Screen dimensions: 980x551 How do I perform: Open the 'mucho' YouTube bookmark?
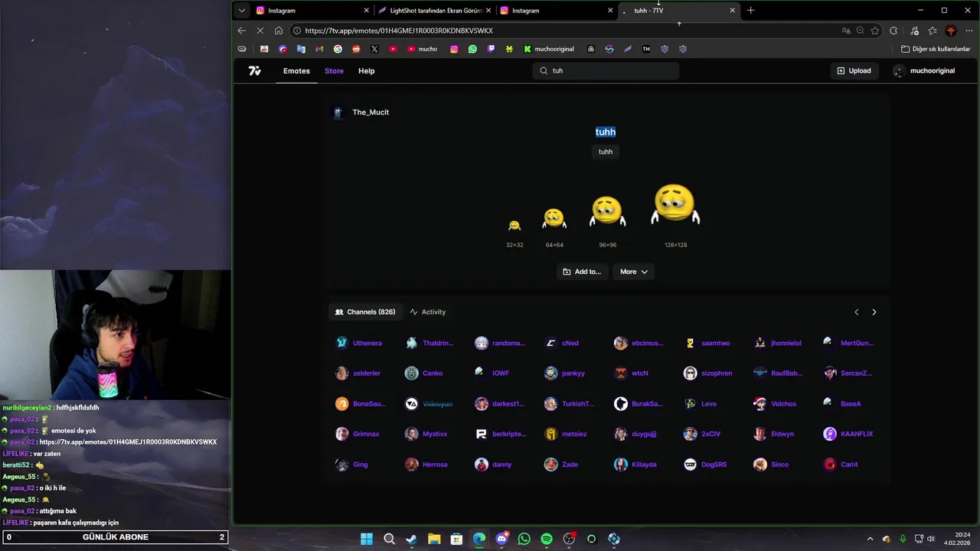click(x=423, y=49)
